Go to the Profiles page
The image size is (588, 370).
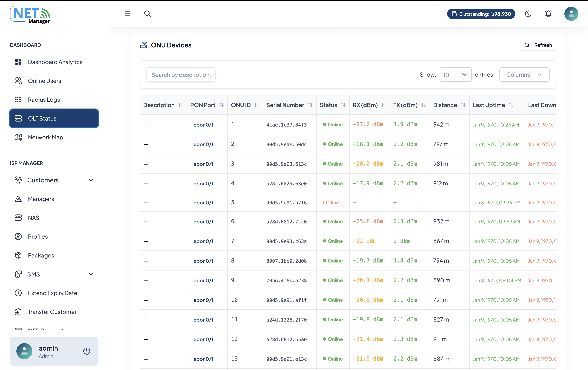(54, 237)
